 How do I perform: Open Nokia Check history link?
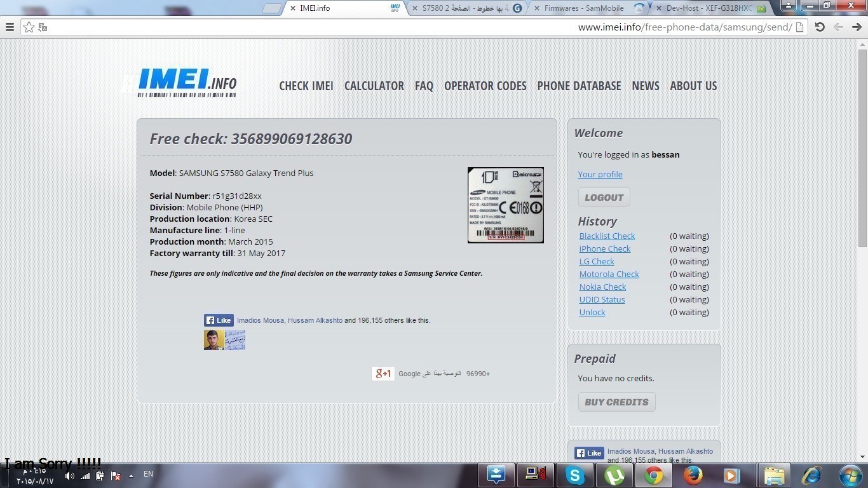point(602,287)
